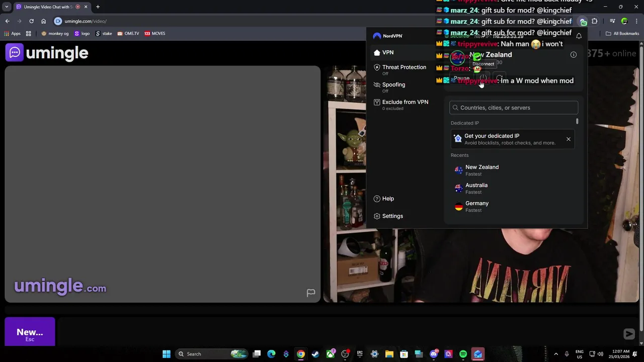Open Microsoft Edge from the taskbar
Image resolution: width=644 pixels, height=362 pixels.
click(271, 354)
